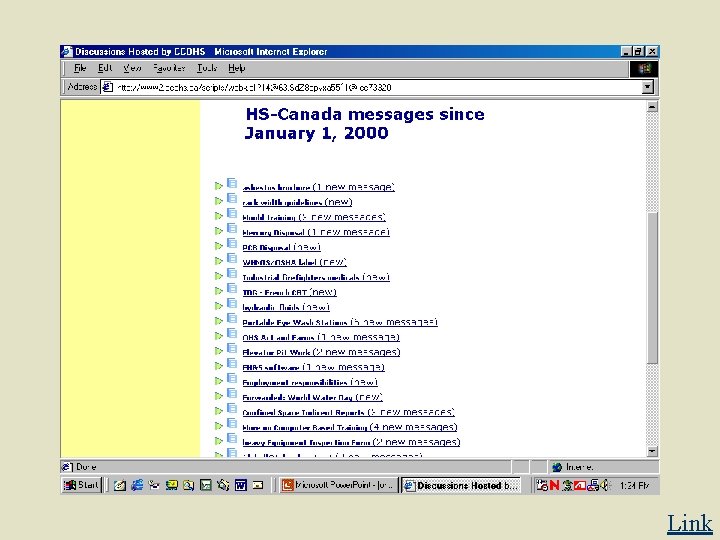Expand the Elevator Pit Work thread arrow
Screen dimensions: 720x540
click(x=219, y=351)
